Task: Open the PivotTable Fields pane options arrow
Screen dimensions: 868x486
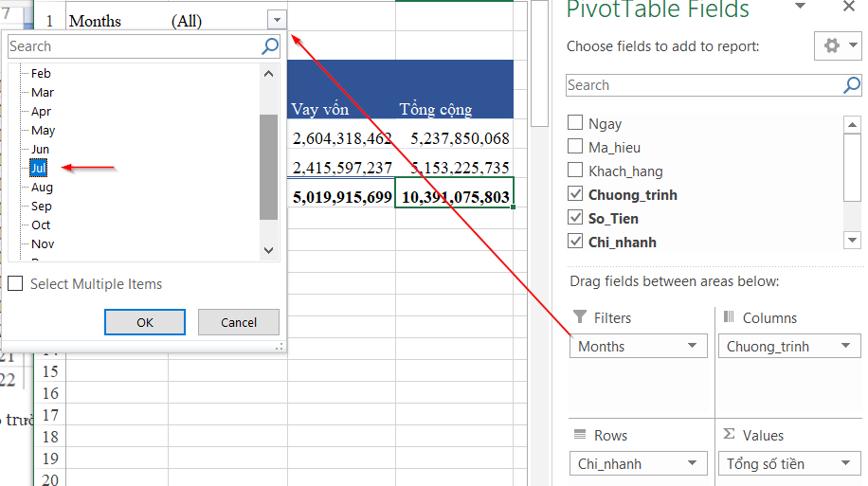Action: [801, 8]
